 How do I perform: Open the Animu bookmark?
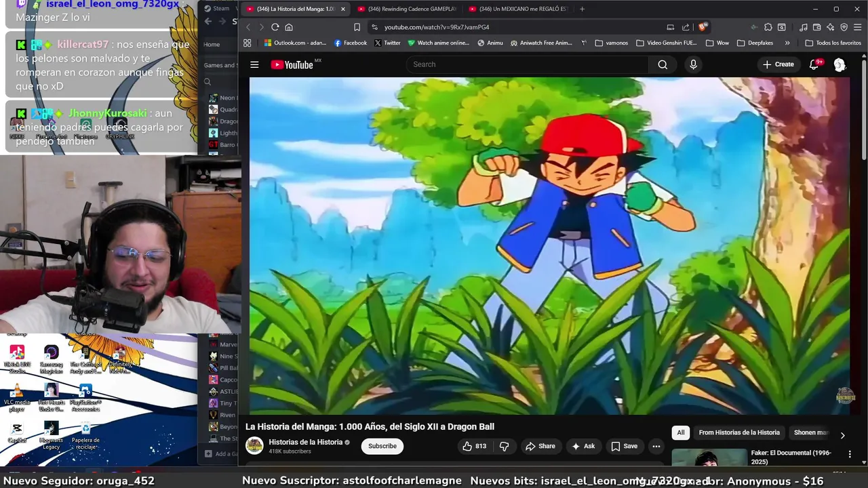[490, 43]
